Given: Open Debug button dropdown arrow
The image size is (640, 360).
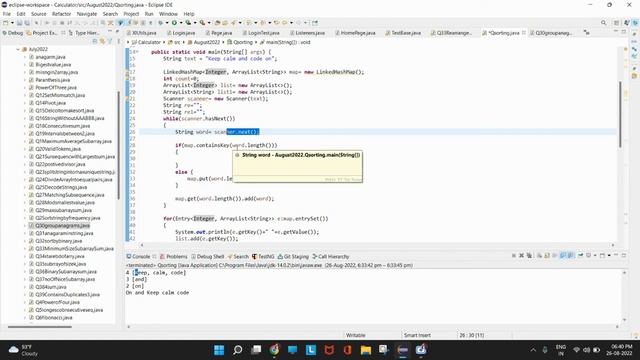Looking at the screenshot, I should 167,23.
